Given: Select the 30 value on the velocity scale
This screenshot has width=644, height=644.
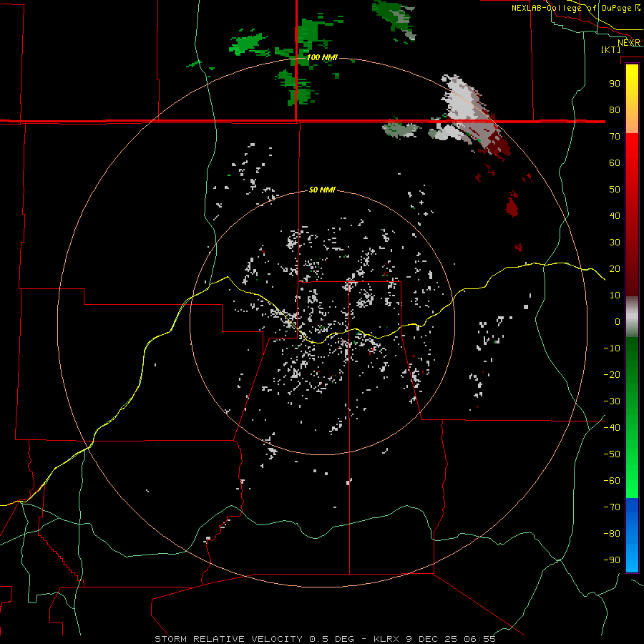Looking at the screenshot, I should [615, 243].
